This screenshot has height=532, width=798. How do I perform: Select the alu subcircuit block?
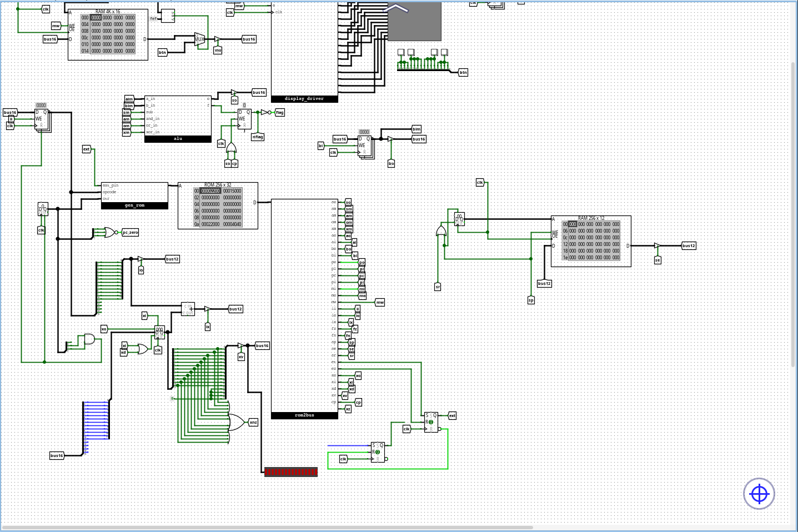click(178, 119)
